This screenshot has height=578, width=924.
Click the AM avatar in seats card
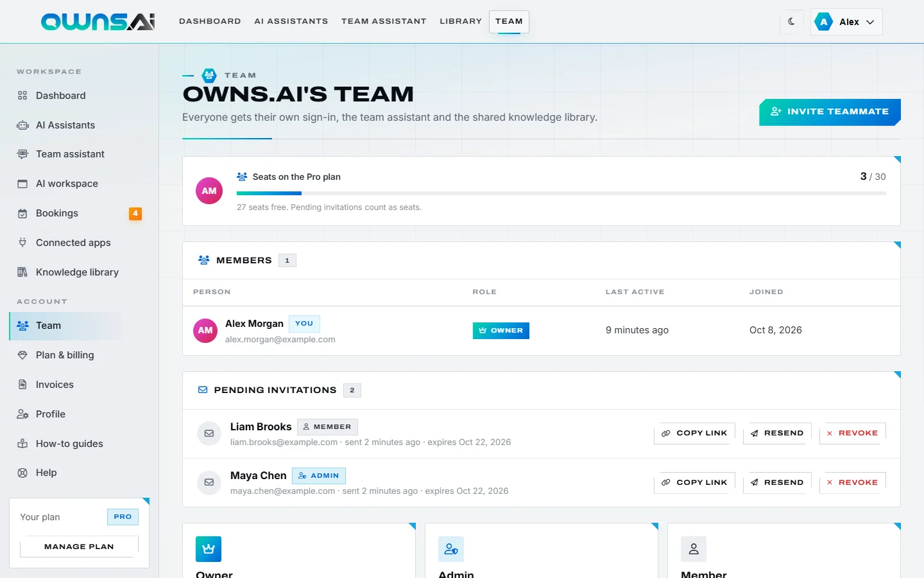tap(209, 191)
